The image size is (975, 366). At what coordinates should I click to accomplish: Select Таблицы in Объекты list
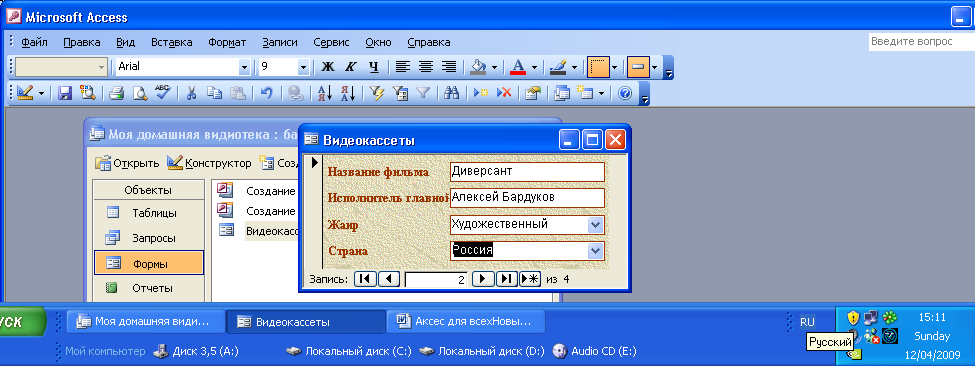point(149,213)
